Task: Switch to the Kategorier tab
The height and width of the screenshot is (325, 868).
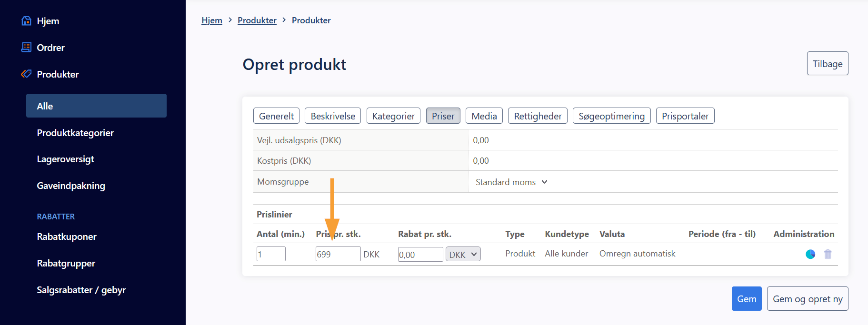Action: pos(393,116)
